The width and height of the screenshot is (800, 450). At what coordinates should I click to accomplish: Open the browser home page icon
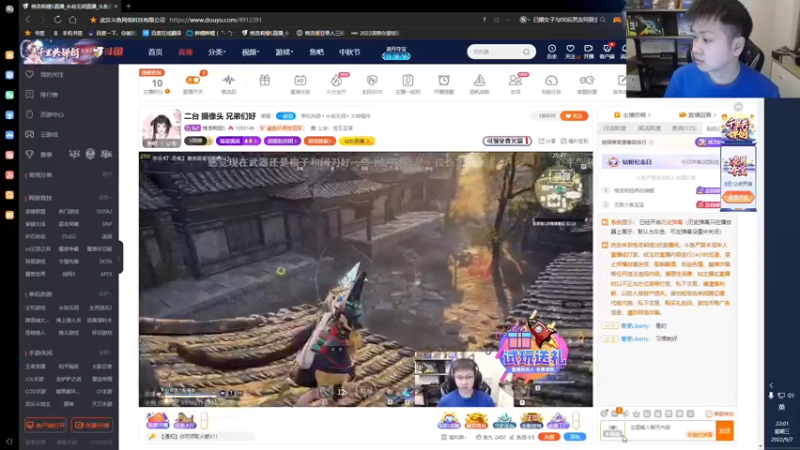[72, 20]
